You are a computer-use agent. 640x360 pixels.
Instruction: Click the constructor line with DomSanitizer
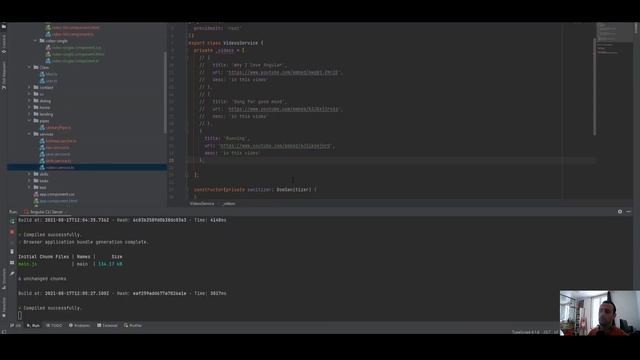click(255, 190)
